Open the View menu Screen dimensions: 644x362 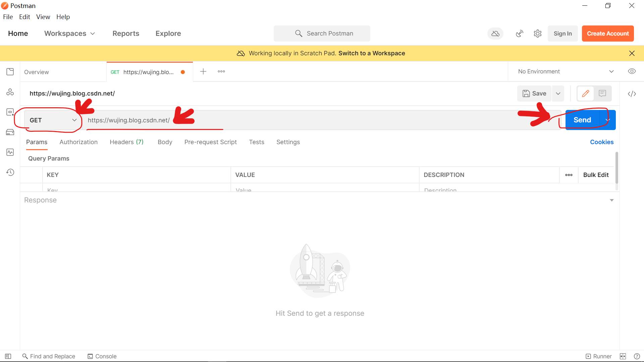coord(43,17)
